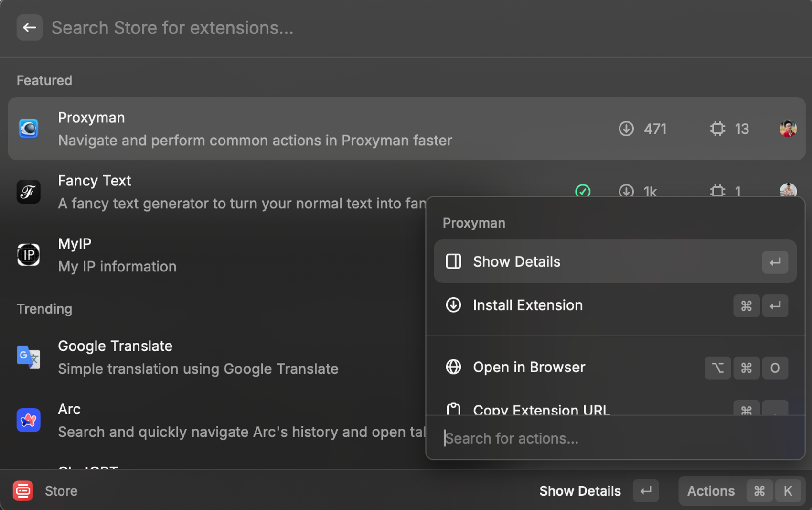The image size is (812, 510).
Task: Select the Proxyman extension row
Action: pos(406,129)
